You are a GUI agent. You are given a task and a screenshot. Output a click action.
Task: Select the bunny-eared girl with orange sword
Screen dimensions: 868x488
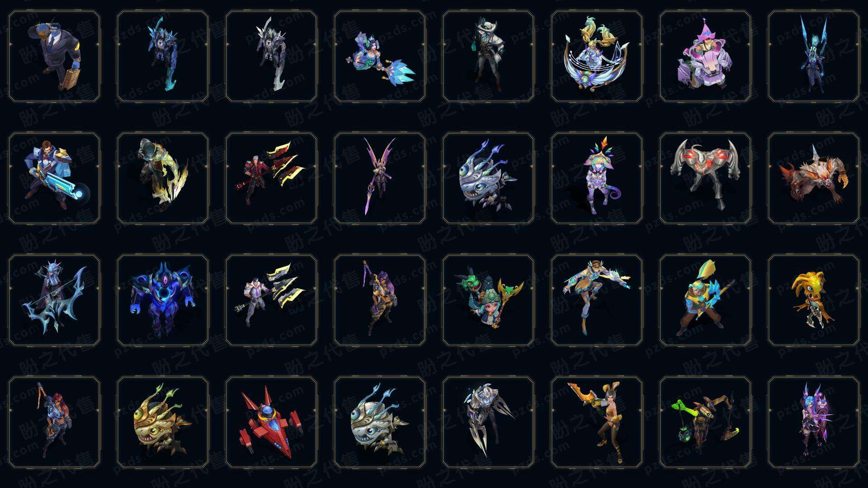597,422
